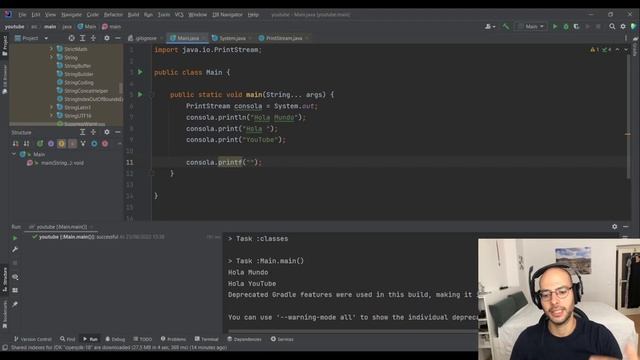
Task: Click the wrench icon in Run panel sidebar
Action: coord(15,249)
